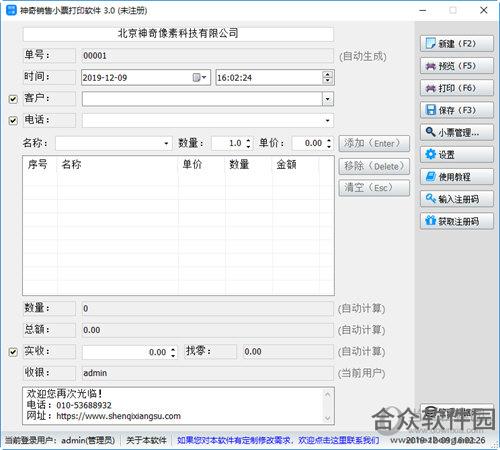Adjust the time 16:02:24 spinner
The width and height of the screenshot is (500, 450).
(328, 78)
